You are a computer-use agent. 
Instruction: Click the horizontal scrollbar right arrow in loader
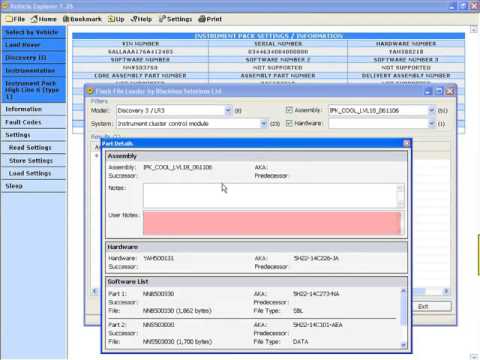click(446, 291)
